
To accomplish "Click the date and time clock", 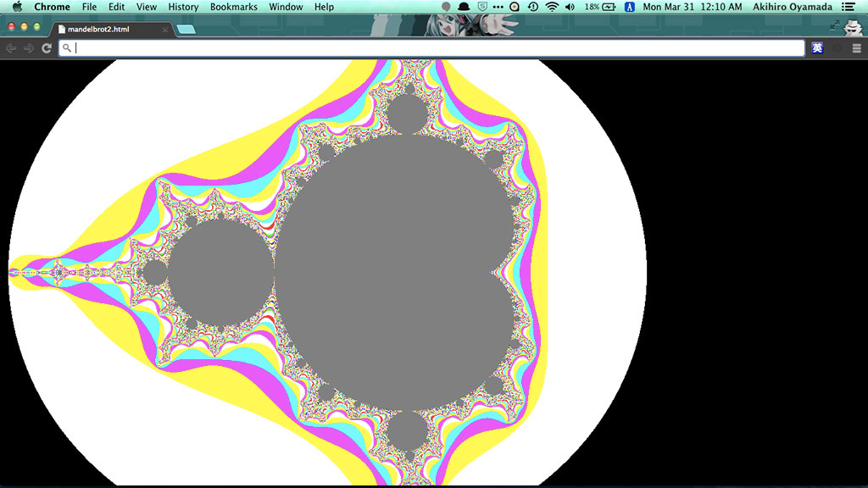I will click(x=693, y=7).
